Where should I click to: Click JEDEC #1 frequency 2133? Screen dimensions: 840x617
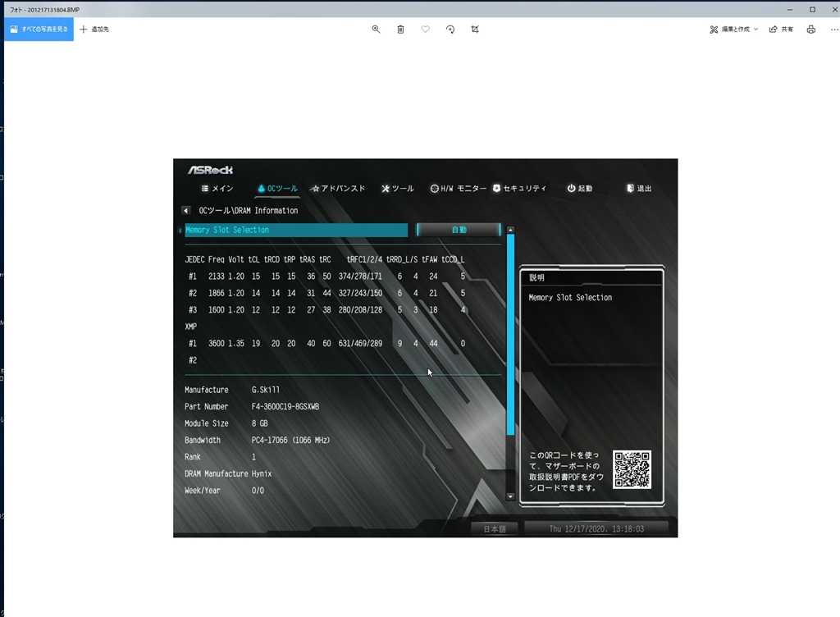(217, 277)
